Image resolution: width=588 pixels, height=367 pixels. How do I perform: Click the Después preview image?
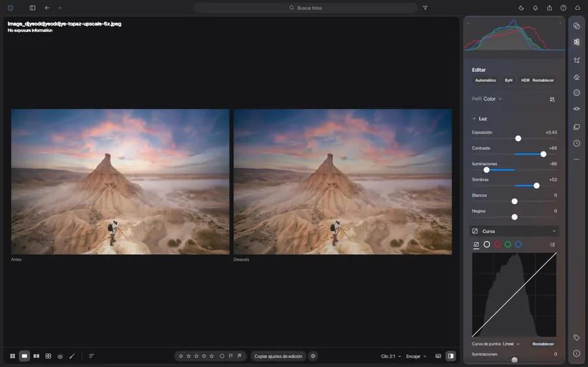click(343, 182)
